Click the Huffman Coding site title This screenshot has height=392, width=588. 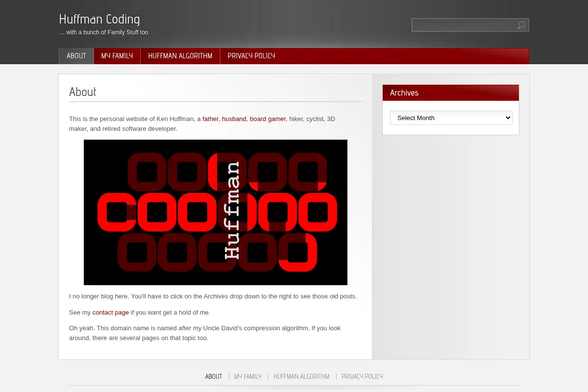click(x=99, y=19)
